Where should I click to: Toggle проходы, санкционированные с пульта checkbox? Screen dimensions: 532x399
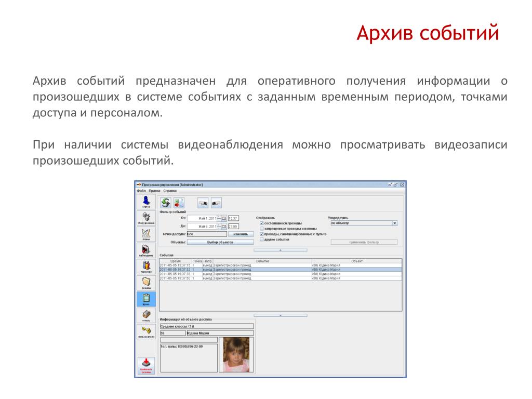click(262, 234)
